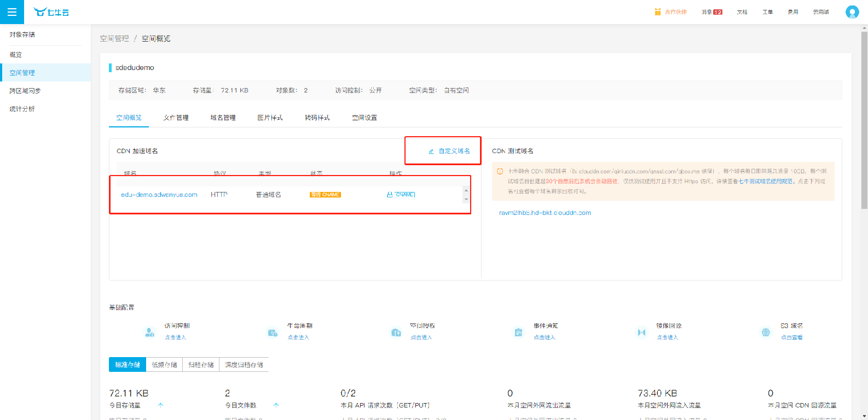
Task: Select 统计分析 in the left sidebar
Action: tap(45, 109)
